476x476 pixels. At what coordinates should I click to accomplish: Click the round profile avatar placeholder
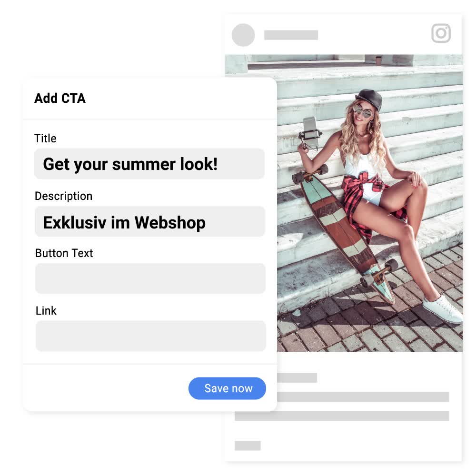[x=243, y=35]
